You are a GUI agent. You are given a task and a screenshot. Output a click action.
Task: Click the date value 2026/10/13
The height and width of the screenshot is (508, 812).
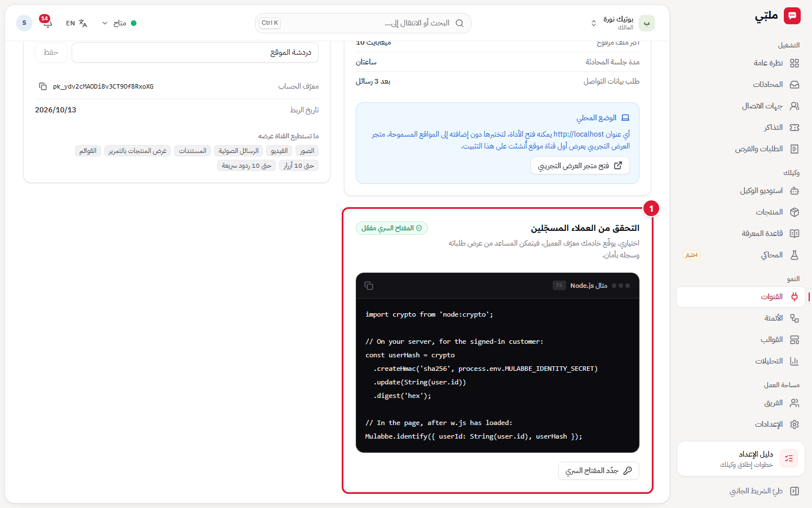pyautogui.click(x=55, y=110)
